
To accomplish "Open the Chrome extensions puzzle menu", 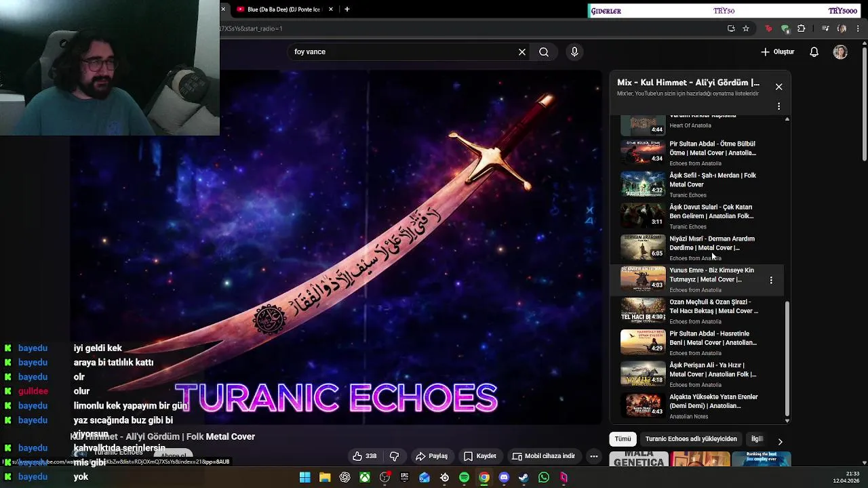I will [x=802, y=28].
